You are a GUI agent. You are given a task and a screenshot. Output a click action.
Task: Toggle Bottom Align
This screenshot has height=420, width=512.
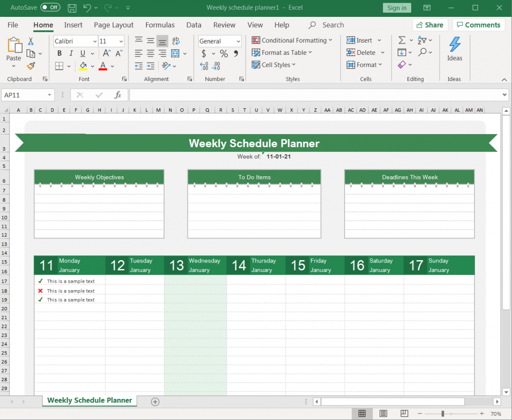pos(162,41)
